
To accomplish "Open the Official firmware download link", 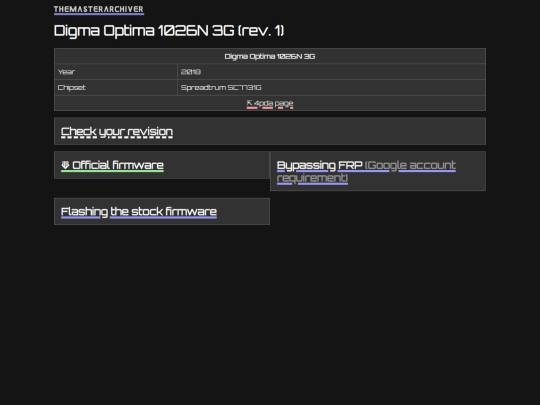I will [x=112, y=165].
